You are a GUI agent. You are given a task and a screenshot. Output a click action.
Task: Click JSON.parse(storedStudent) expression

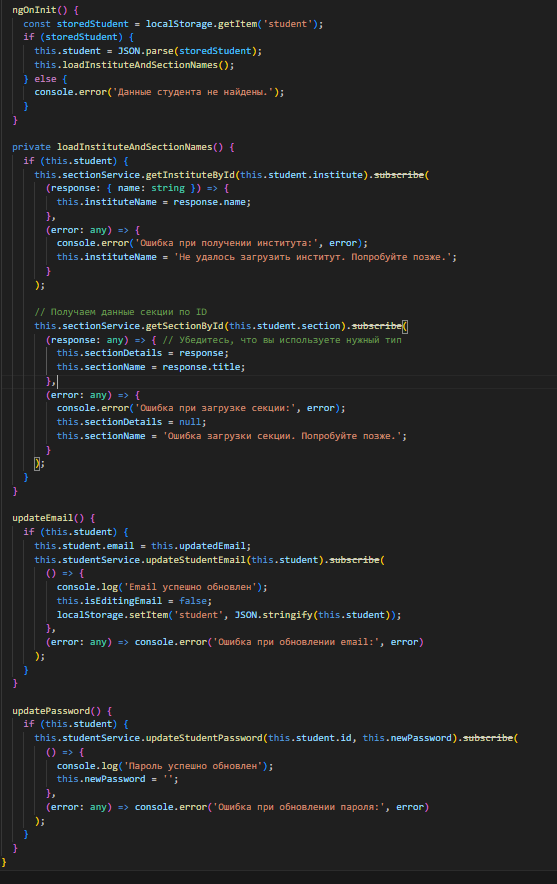click(187, 51)
